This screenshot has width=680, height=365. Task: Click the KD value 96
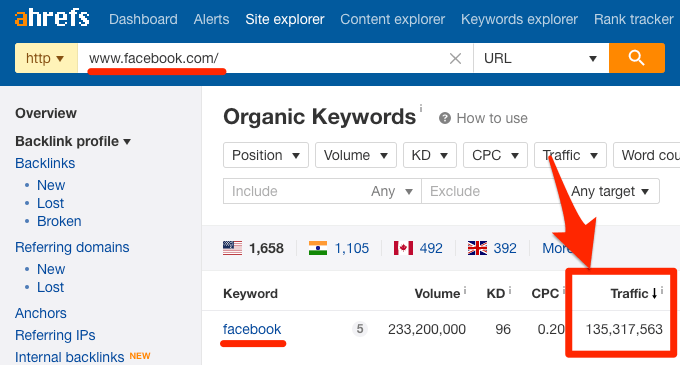[503, 329]
